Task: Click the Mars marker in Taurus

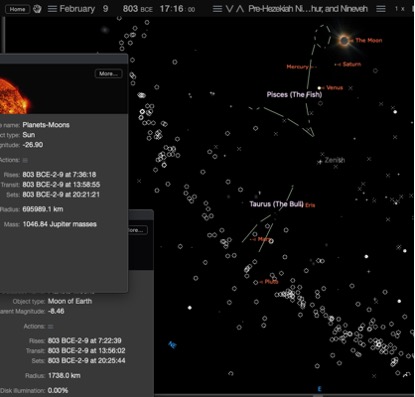Action: pos(271,241)
